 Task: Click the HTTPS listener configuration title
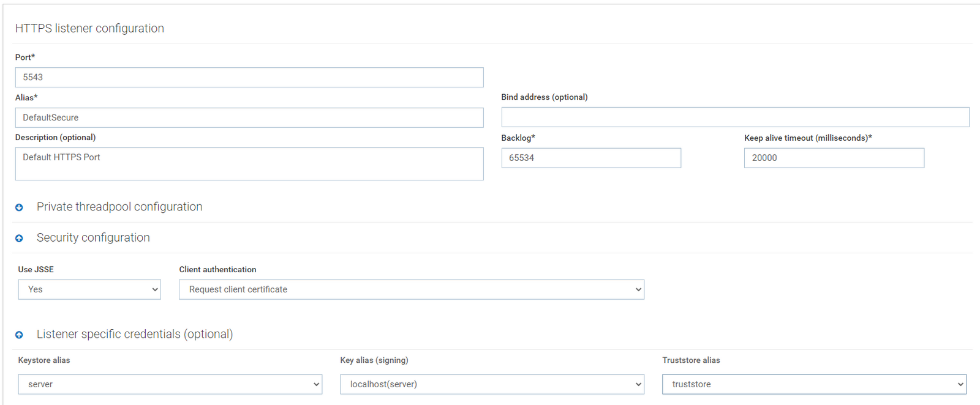(x=89, y=28)
